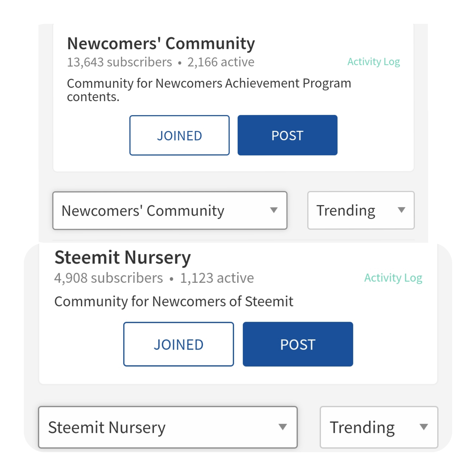View Activity Log for Steemit Nursery
The image size is (476, 476).
(x=393, y=278)
